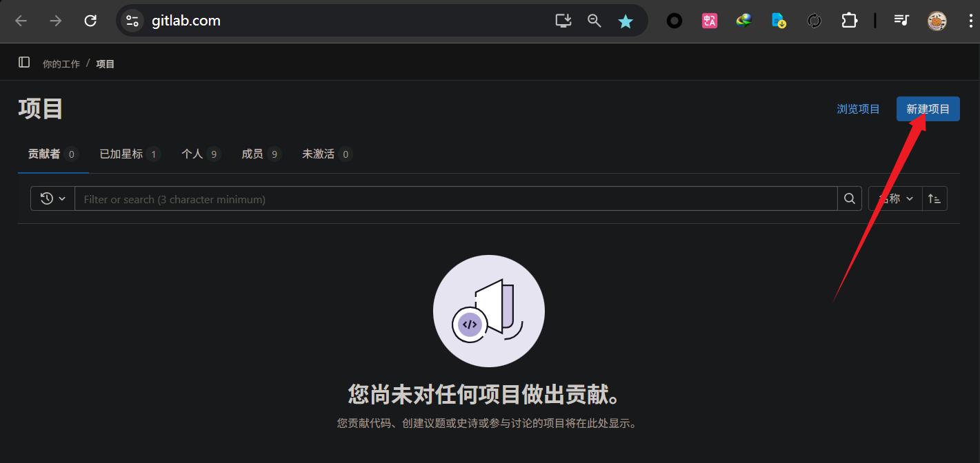
Task: Open site information icon in address bar
Action: coord(132,21)
